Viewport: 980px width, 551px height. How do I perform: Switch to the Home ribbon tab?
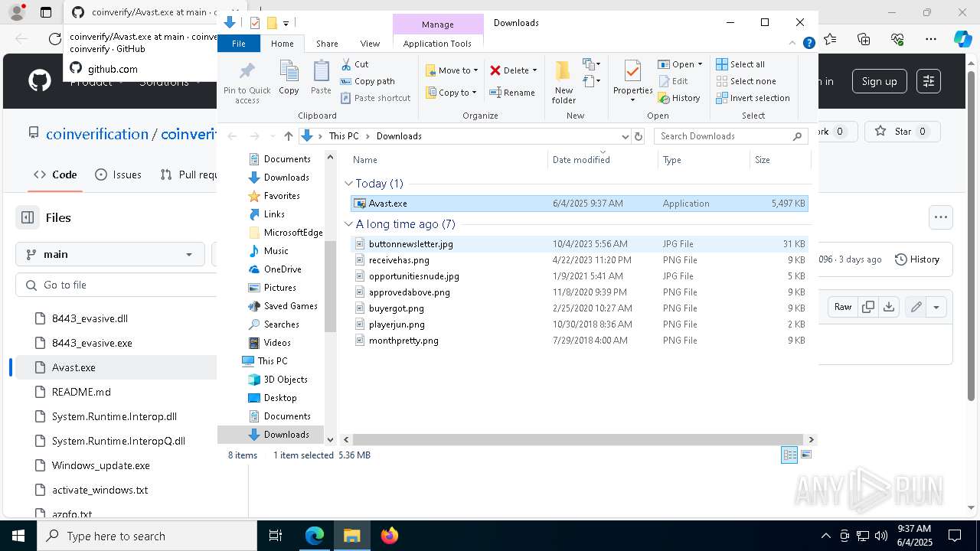coord(282,44)
